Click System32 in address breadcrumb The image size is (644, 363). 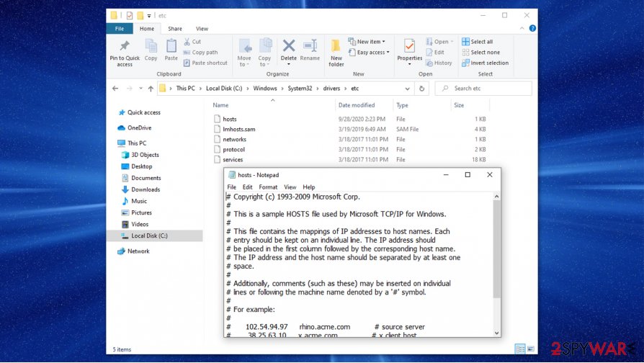point(300,89)
